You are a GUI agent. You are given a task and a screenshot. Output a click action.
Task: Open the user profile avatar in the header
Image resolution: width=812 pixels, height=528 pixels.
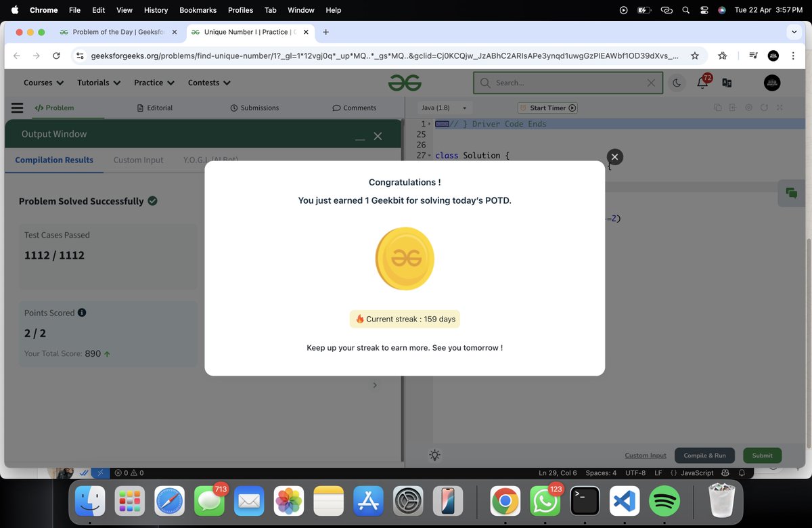click(772, 83)
